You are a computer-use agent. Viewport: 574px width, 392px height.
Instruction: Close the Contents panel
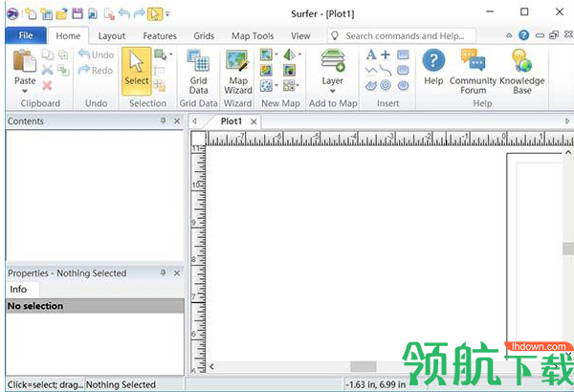point(177,120)
